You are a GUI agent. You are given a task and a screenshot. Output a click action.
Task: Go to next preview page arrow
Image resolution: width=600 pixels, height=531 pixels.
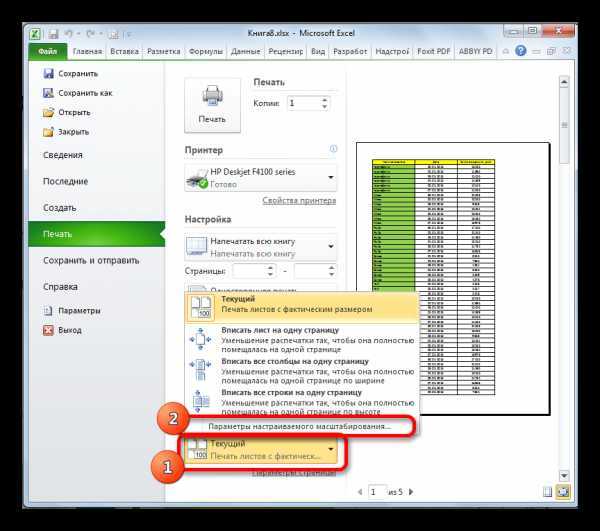click(411, 492)
